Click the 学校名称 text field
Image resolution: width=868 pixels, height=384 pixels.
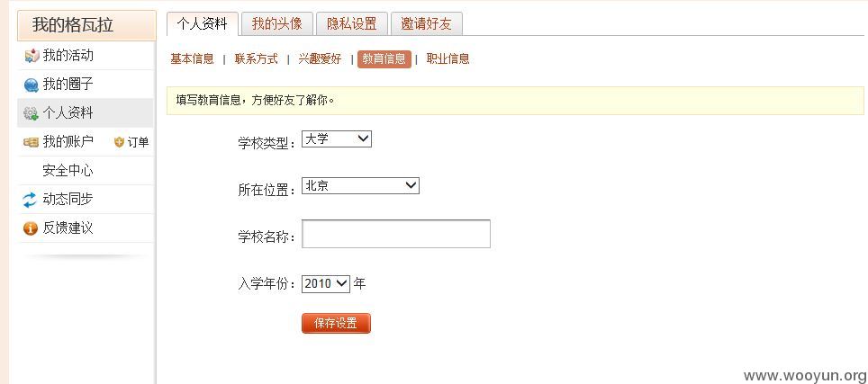tap(396, 234)
